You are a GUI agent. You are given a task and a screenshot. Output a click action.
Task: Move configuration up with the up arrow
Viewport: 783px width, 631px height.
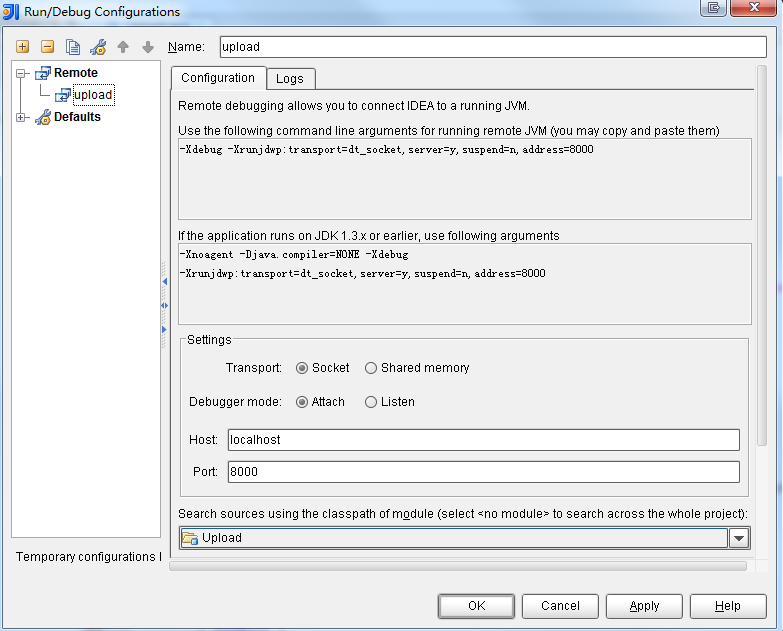[123, 47]
